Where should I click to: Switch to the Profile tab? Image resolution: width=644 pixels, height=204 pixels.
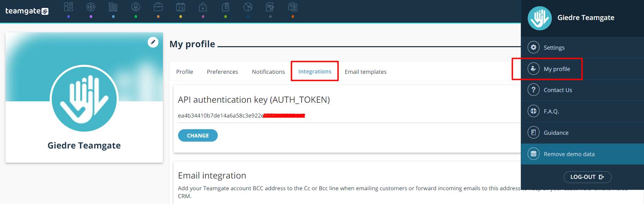click(x=185, y=72)
